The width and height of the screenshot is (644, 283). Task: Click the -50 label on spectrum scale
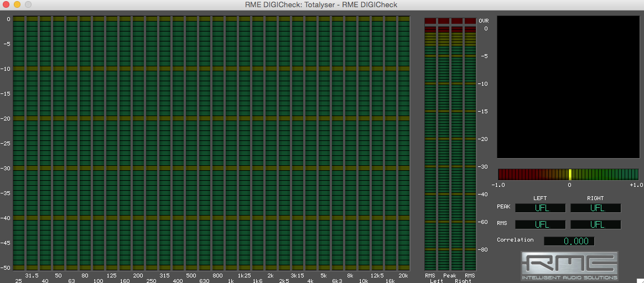click(x=6, y=268)
